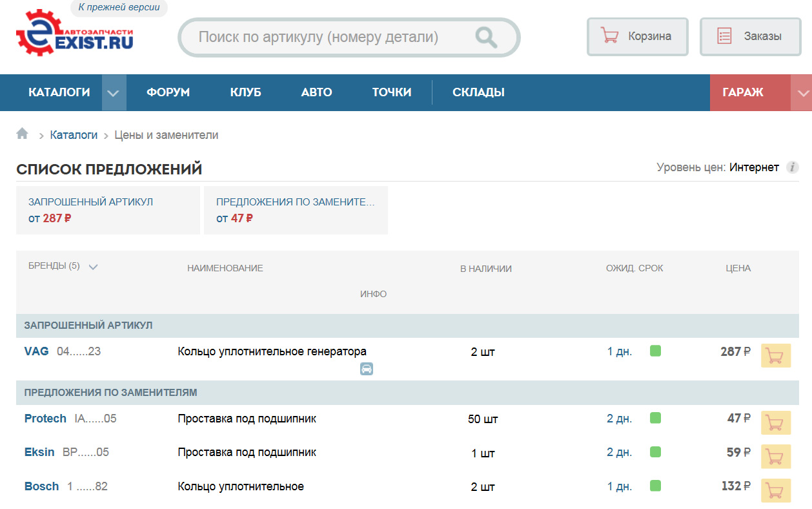This screenshot has width=812, height=509.
Task: Click the Каталоги breadcrumb link
Action: (x=74, y=135)
